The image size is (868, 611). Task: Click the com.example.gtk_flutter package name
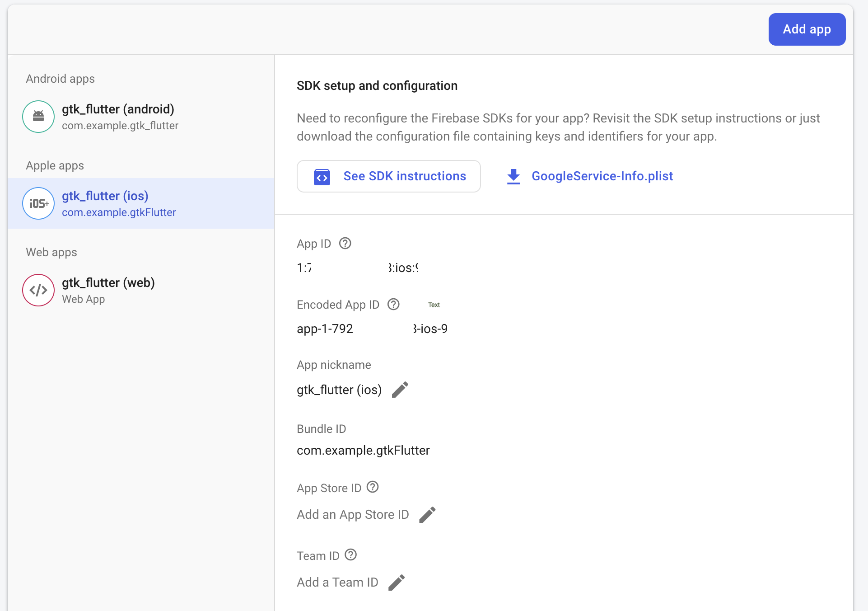(120, 126)
